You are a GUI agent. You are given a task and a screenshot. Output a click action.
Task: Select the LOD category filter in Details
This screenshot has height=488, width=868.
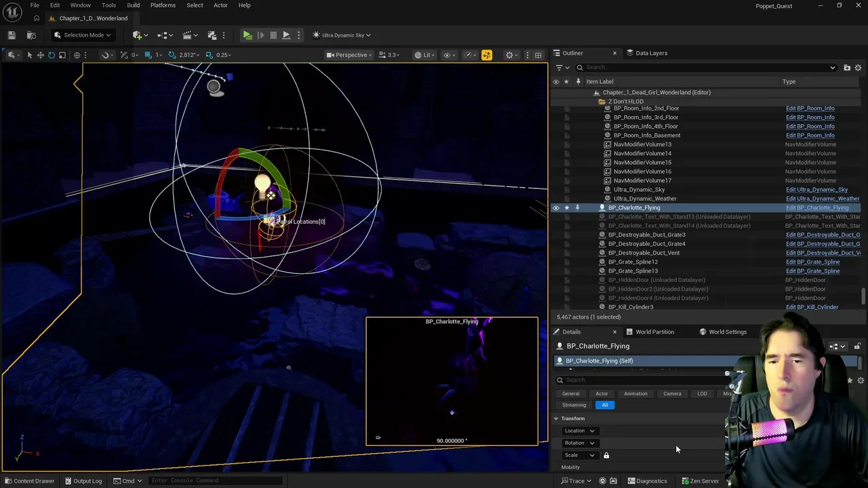[702, 394]
